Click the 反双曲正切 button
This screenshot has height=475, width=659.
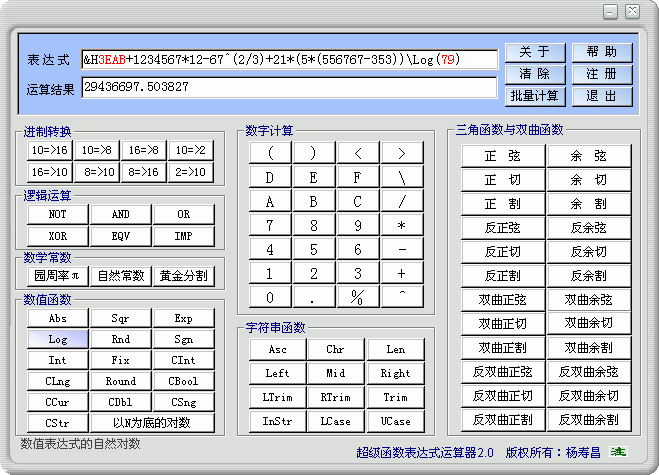pos(503,396)
